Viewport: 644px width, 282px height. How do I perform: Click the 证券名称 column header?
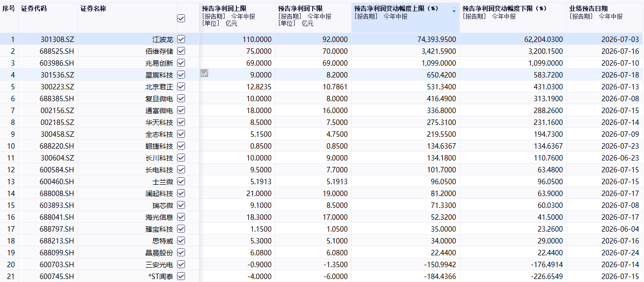point(93,9)
